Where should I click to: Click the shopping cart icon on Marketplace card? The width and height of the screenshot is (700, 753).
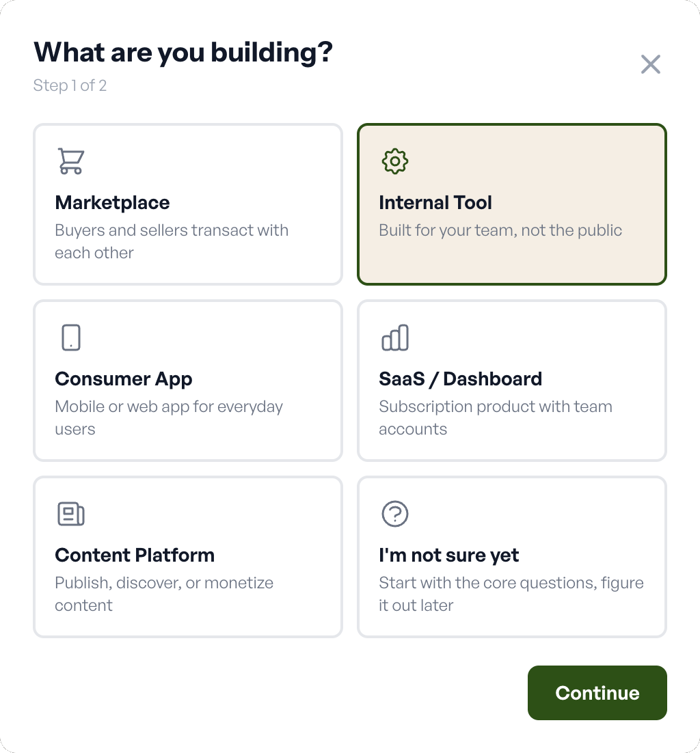pos(70,161)
